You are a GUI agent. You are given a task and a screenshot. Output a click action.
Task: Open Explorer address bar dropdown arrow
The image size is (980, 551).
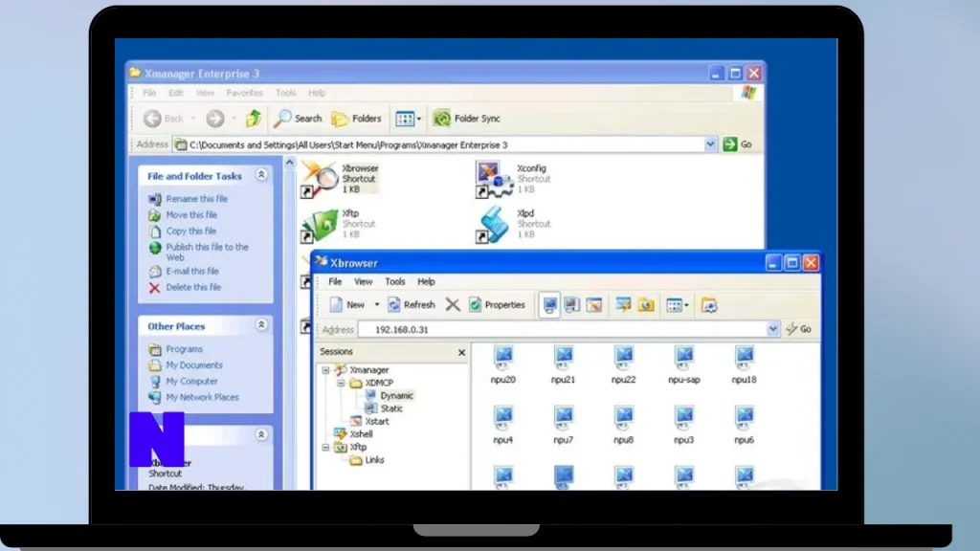pos(710,144)
